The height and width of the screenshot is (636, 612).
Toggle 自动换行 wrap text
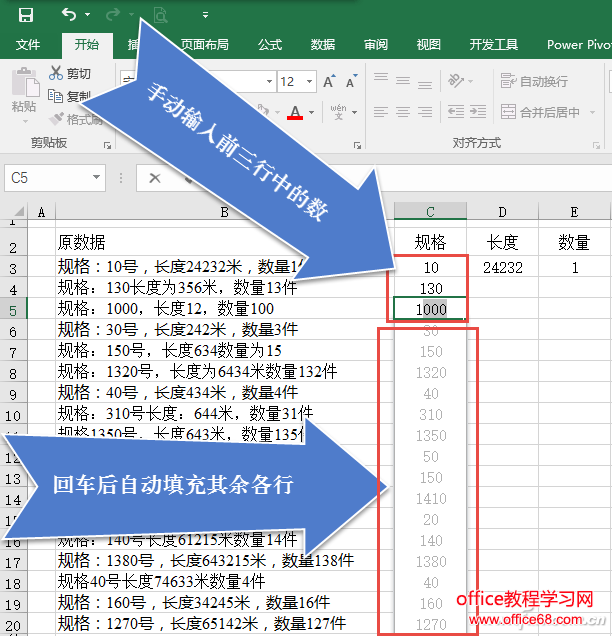[x=534, y=81]
